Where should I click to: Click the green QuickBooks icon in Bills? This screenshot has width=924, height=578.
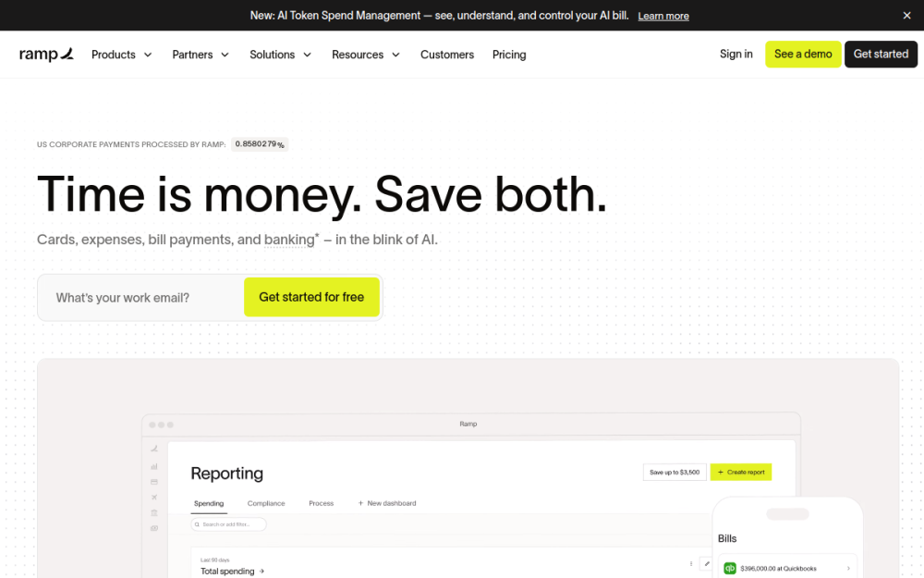(730, 568)
